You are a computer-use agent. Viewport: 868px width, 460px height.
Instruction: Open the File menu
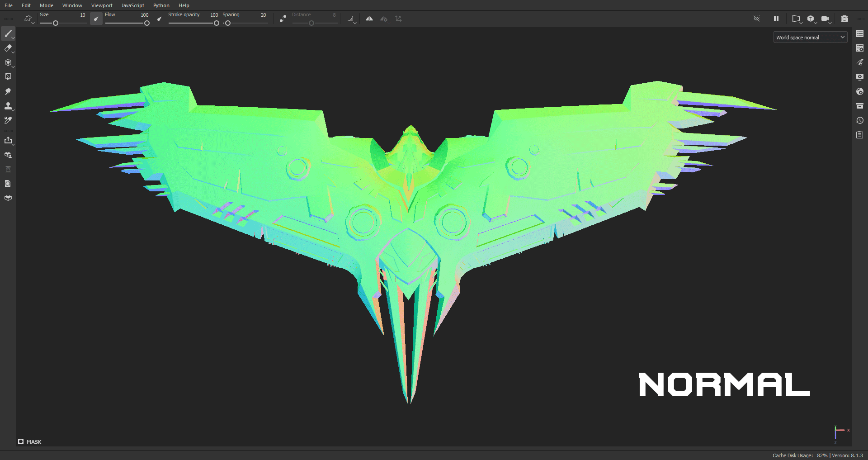point(9,5)
